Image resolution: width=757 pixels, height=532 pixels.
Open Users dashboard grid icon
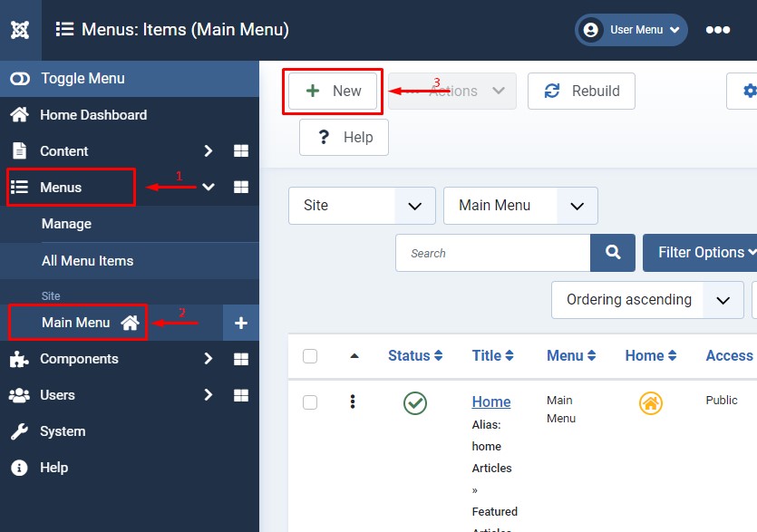coord(240,395)
